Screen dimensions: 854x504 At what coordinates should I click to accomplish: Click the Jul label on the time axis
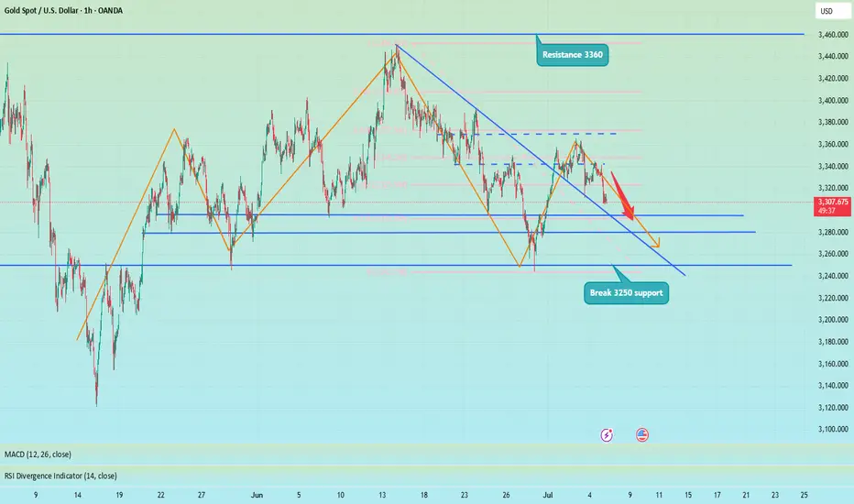point(548,495)
